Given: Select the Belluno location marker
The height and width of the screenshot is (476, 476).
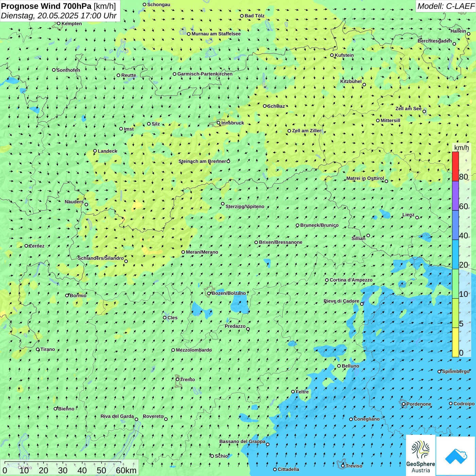Looking at the screenshot, I should pos(339,366).
